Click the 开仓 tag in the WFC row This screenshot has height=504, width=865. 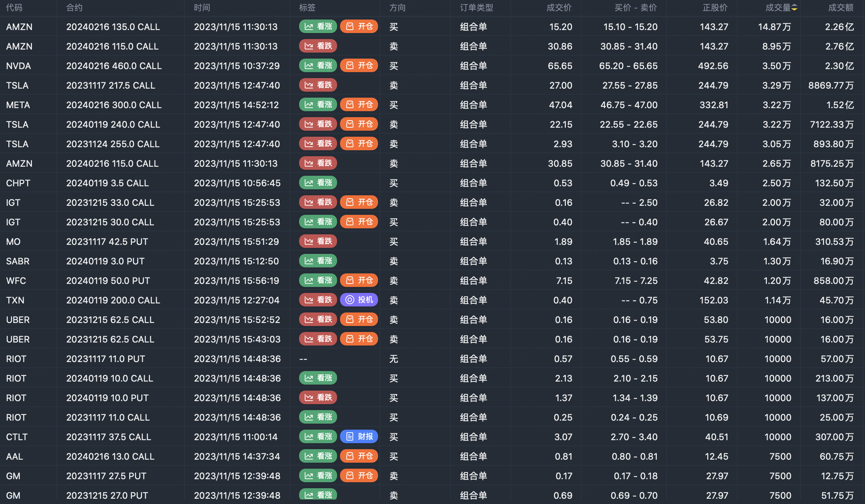[359, 281]
